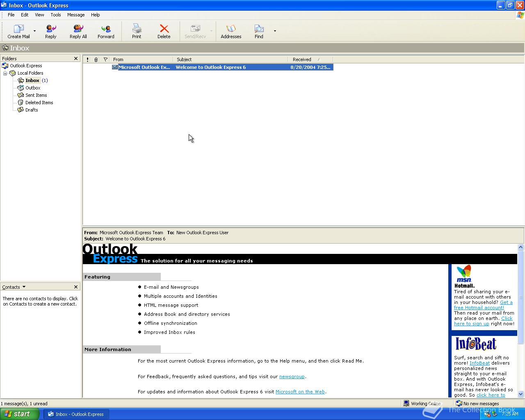Open the Contacts dropdown menu
Screen dimensions: 525x420
(x=24, y=287)
